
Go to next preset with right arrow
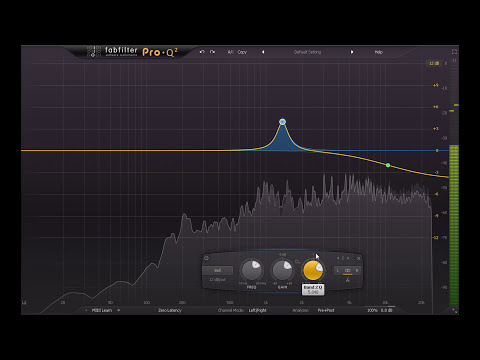tap(352, 52)
